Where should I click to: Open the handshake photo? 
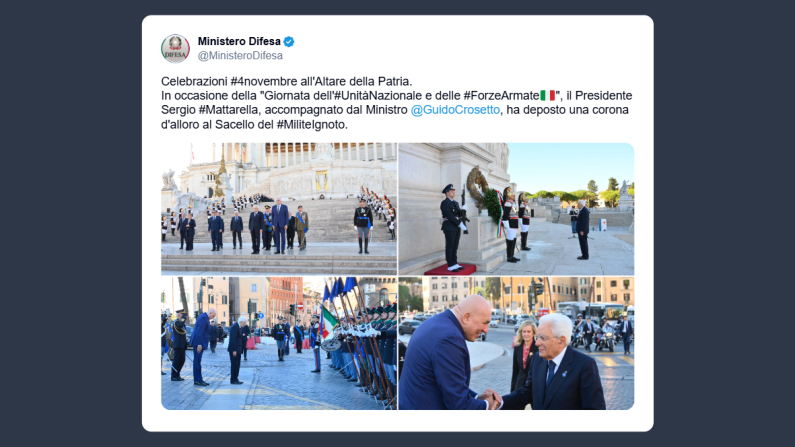pyautogui.click(x=516, y=343)
